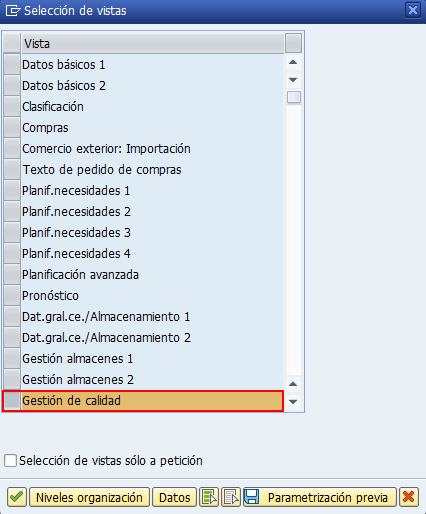
Task: Select the Pronóstico view entry
Action: (50, 296)
